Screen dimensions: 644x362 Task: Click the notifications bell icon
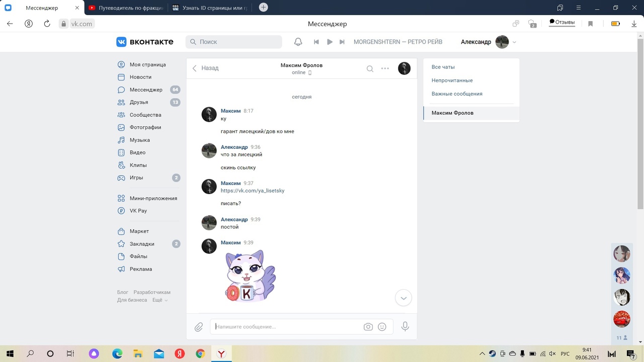tap(298, 42)
